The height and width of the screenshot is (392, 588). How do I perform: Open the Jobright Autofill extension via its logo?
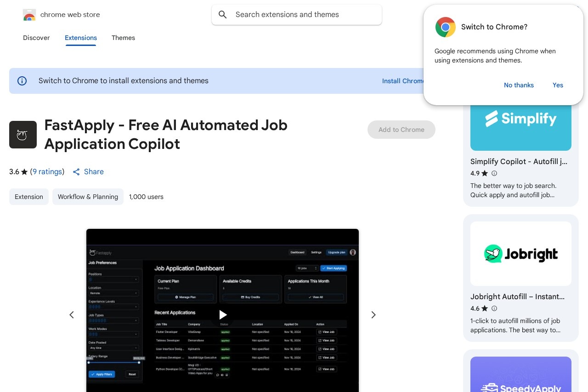click(x=521, y=253)
